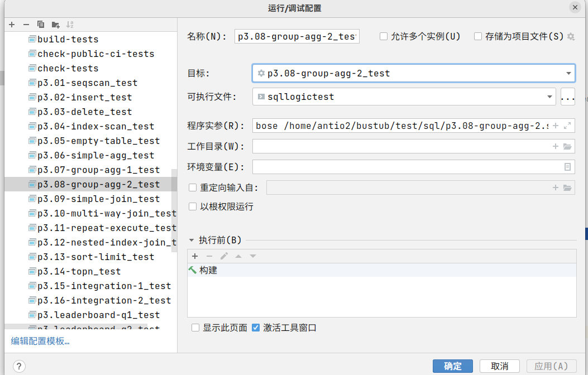Screen dimensions: 588x375
Task: Expand the program arguments field editor
Action: pos(567,126)
